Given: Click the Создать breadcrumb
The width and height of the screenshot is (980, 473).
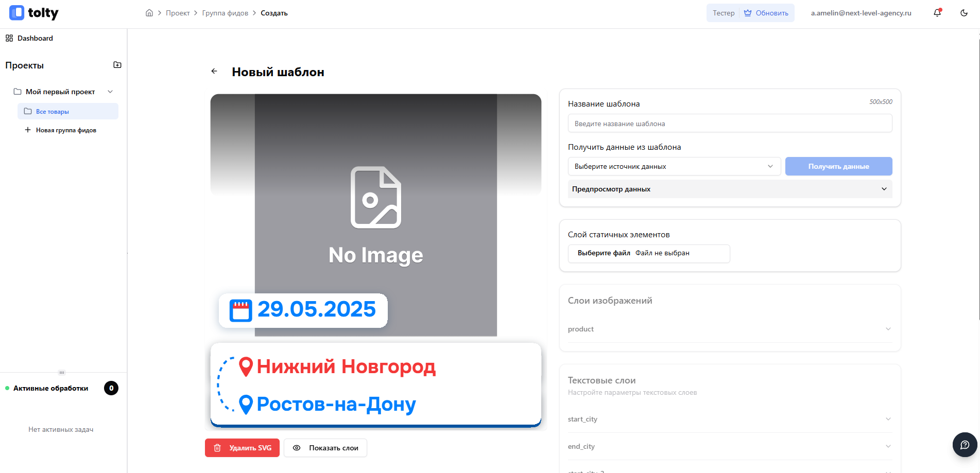Looking at the screenshot, I should coord(274,13).
